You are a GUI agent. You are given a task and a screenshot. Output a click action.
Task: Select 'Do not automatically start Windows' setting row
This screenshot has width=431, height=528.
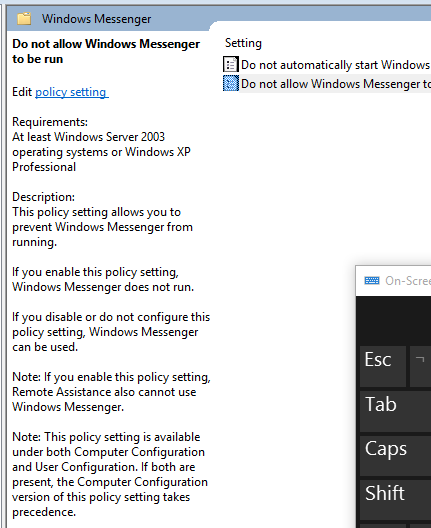327,65
